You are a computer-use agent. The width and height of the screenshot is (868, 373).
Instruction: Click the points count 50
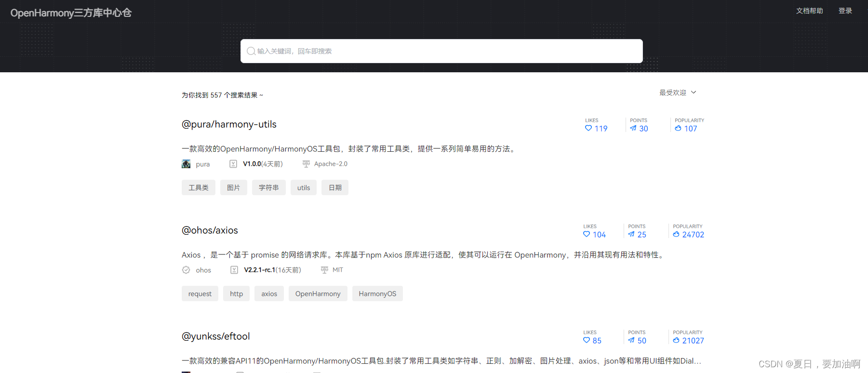point(642,341)
